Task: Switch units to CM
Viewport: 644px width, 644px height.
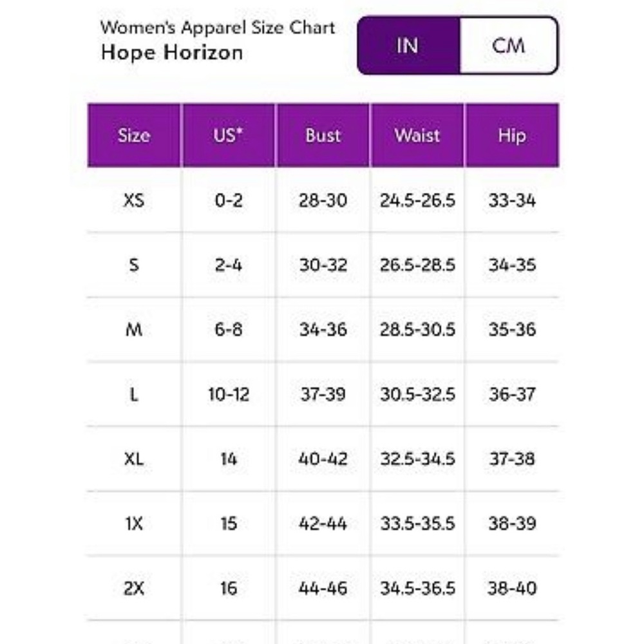Action: coord(509,46)
